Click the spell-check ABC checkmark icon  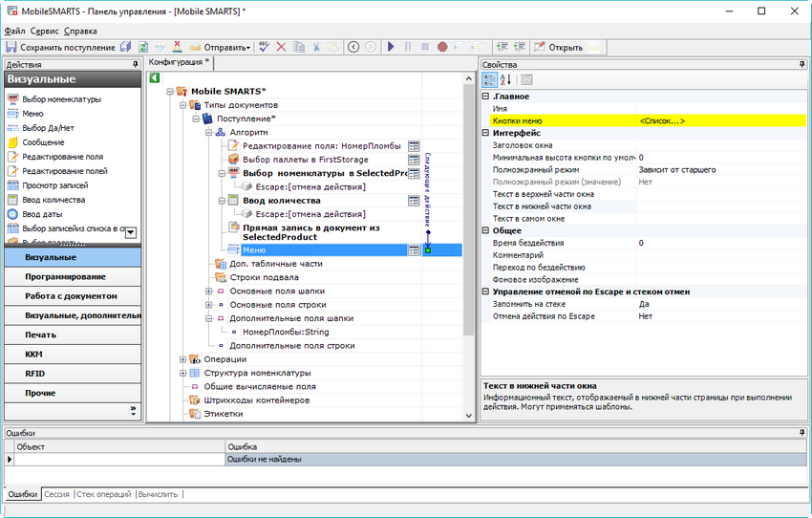coord(264,47)
